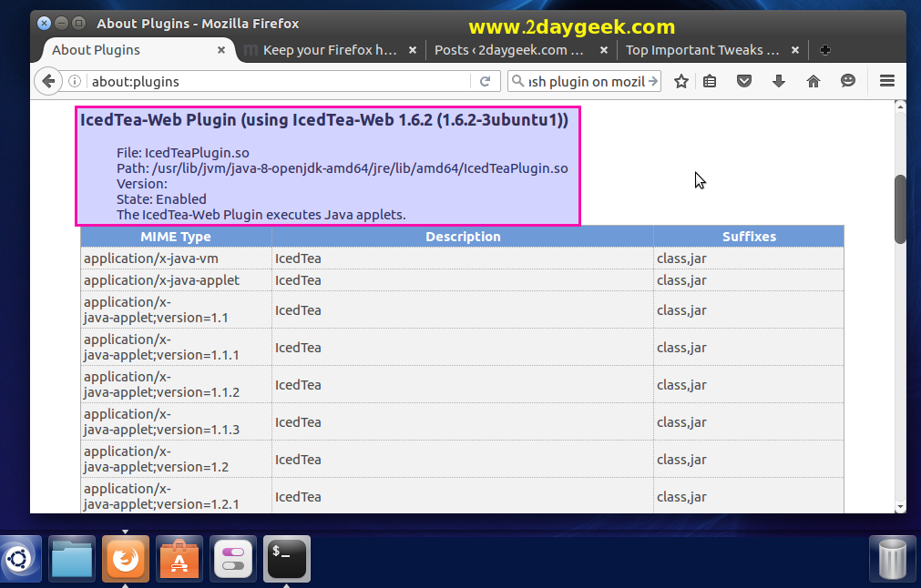Select the java-applet;version=1.2 cell
This screenshot has width=921, height=588.
click(x=176, y=459)
